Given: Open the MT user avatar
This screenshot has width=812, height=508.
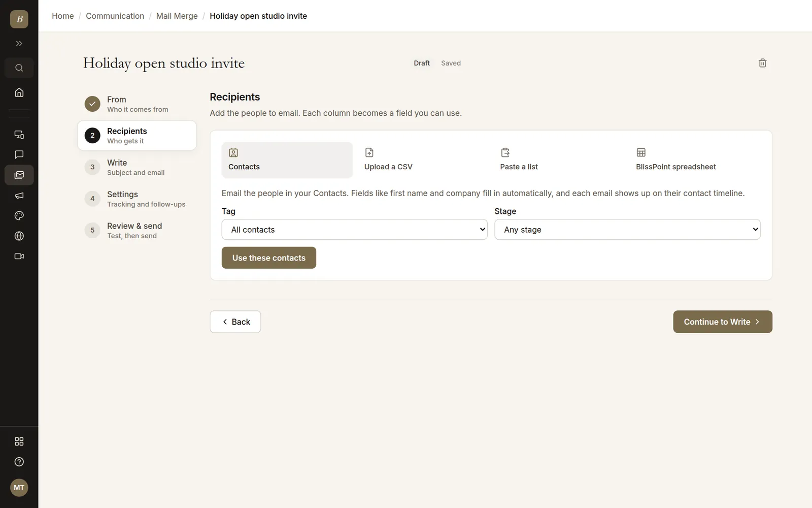Looking at the screenshot, I should 19,488.
